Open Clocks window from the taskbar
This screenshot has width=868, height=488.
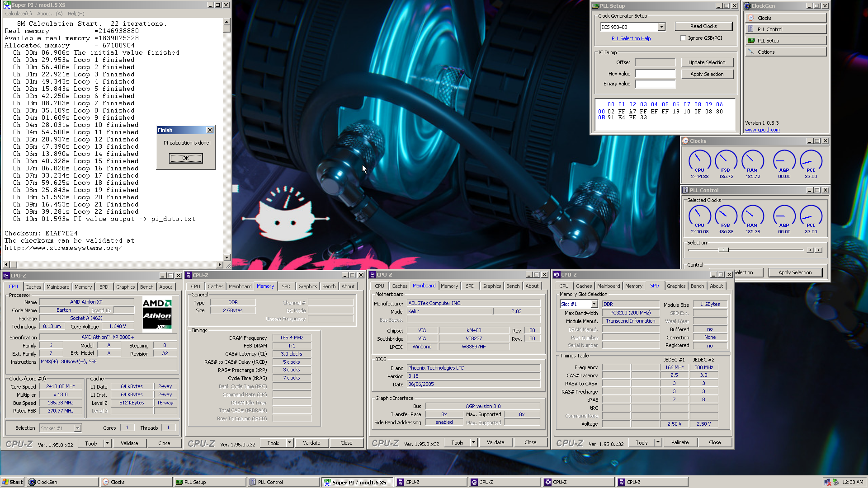point(136,482)
